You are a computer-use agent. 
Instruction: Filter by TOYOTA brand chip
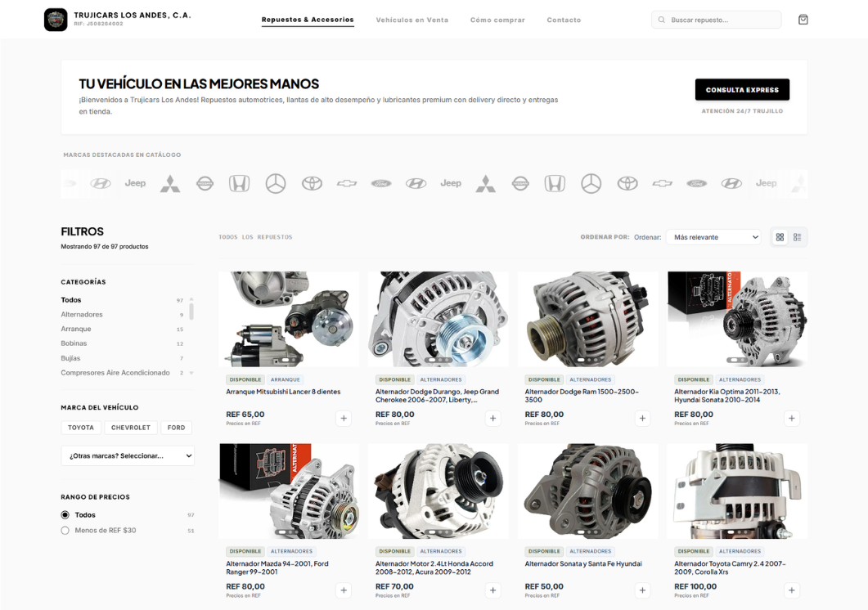pyautogui.click(x=81, y=428)
